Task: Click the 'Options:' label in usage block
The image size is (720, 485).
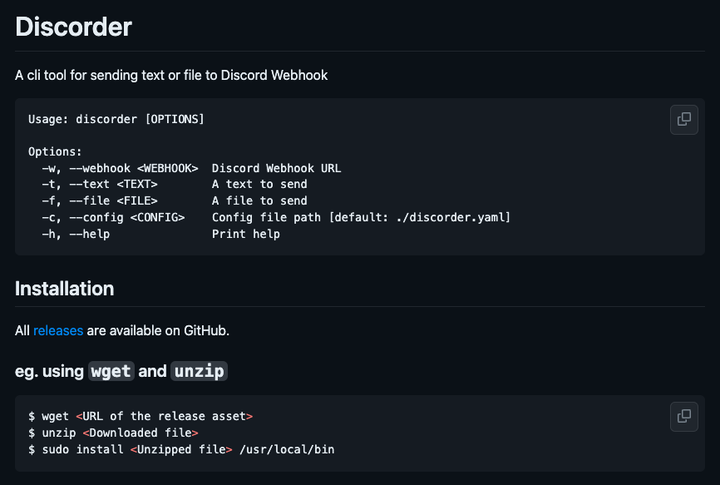Action: coord(54,152)
